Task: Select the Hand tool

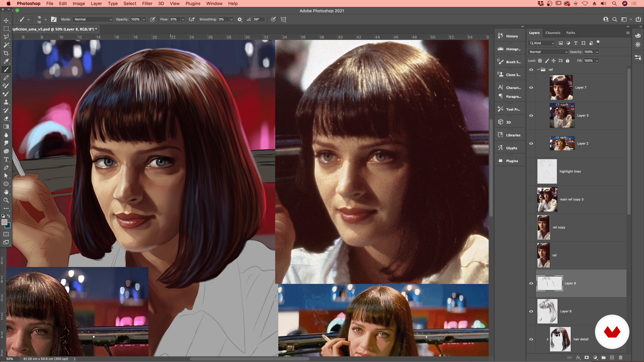Action: [x=6, y=192]
